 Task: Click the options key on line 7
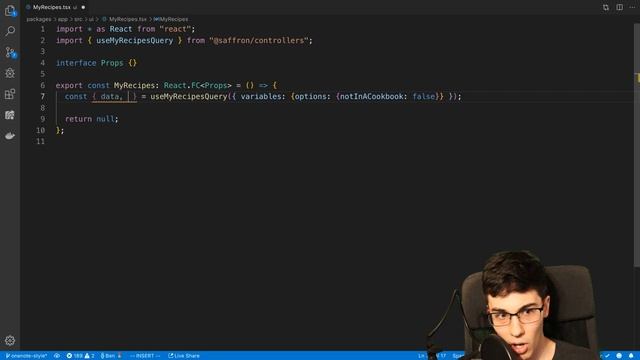tap(310, 96)
